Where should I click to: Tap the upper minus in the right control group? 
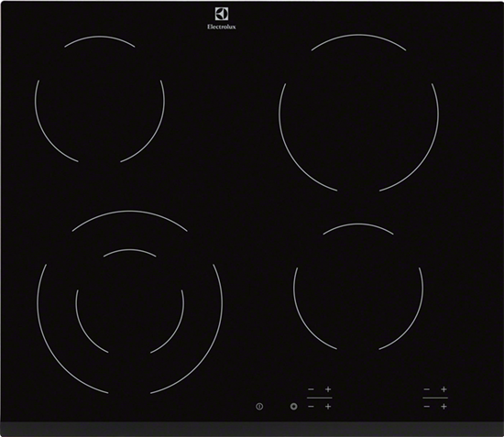tap(426, 389)
